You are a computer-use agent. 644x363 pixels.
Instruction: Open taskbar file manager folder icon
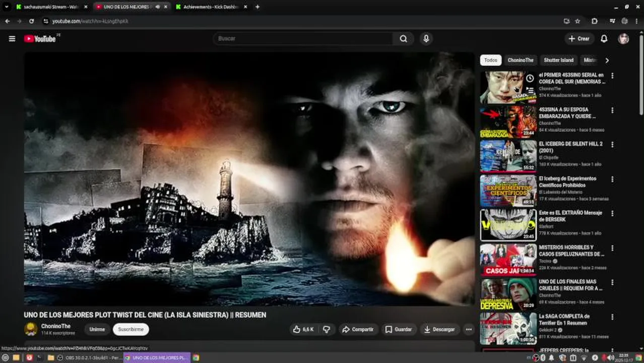point(51,357)
